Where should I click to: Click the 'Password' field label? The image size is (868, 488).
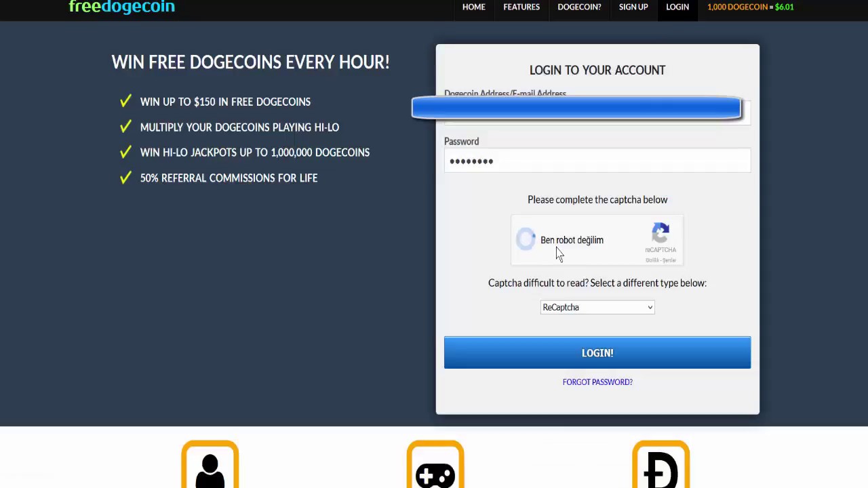(x=461, y=141)
